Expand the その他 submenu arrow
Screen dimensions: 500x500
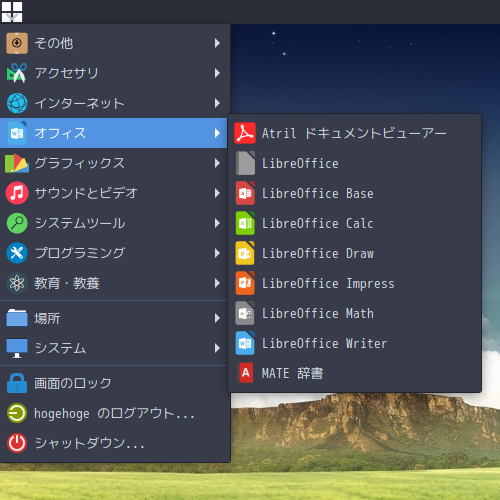pyautogui.click(x=217, y=43)
